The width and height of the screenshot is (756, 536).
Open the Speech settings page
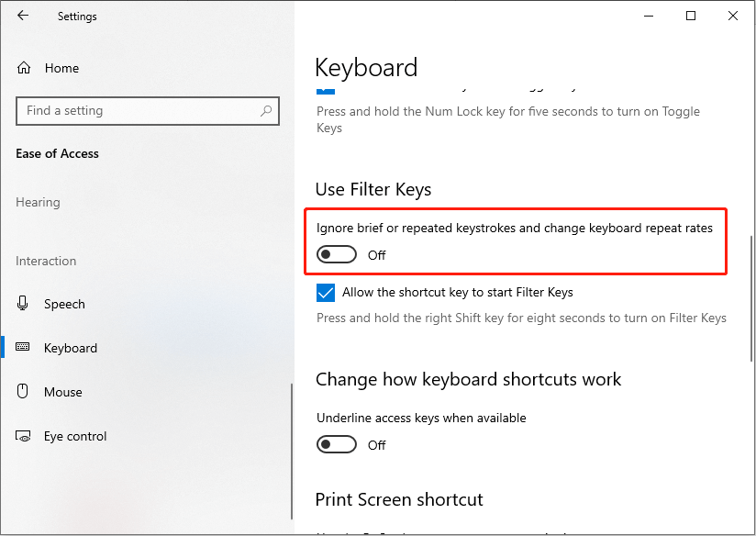[x=64, y=304]
